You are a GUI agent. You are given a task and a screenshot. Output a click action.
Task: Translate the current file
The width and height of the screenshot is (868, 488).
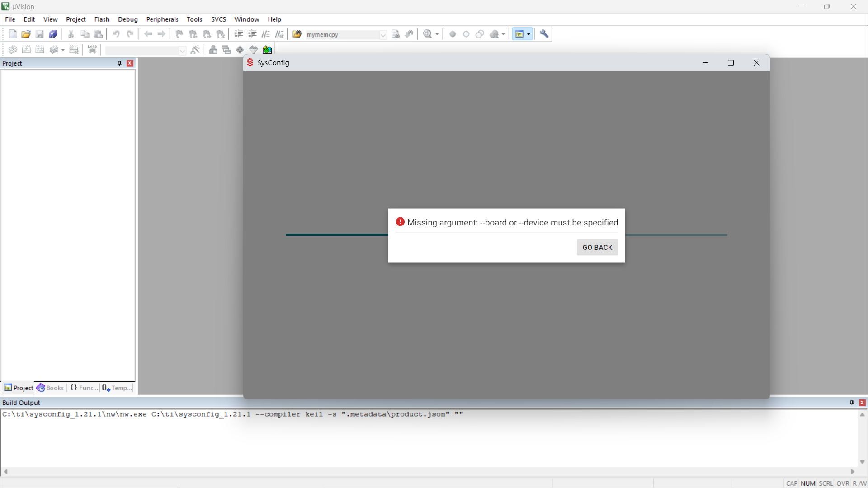(13, 50)
